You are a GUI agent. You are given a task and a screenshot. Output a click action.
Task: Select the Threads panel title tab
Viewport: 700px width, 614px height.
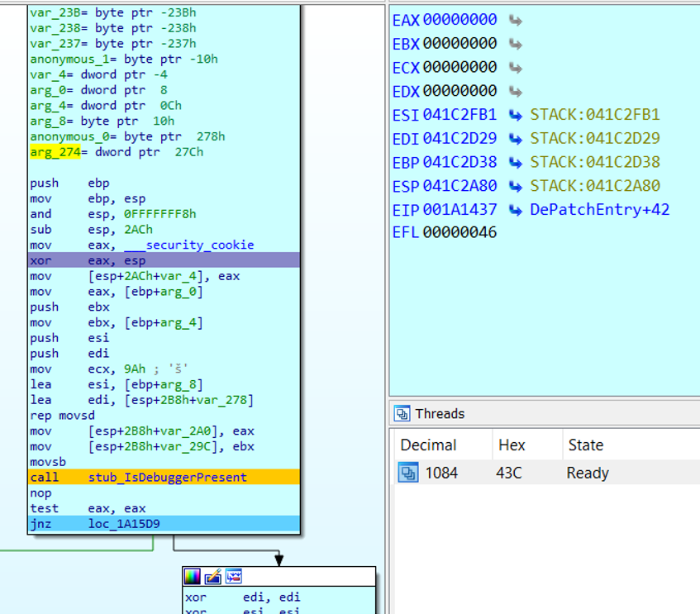pyautogui.click(x=440, y=413)
